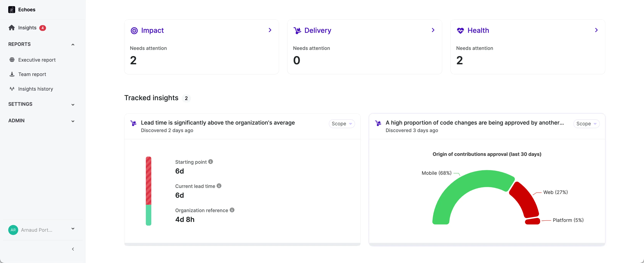Open the Health card arrow
The height and width of the screenshot is (263, 644).
[x=596, y=30]
